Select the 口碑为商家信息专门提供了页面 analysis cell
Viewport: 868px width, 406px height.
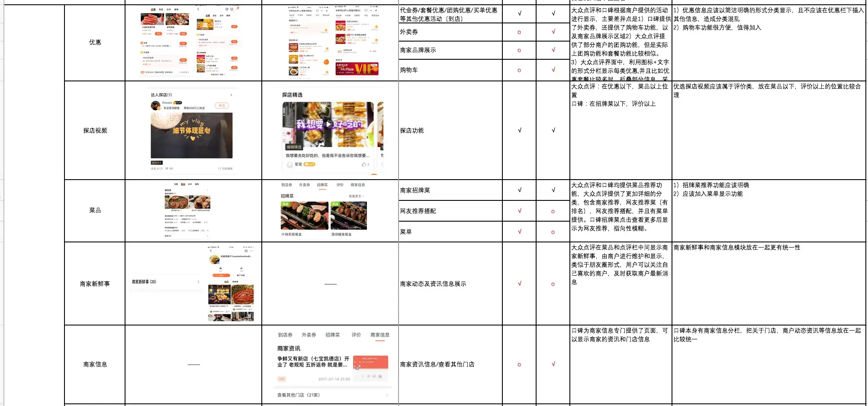[620, 364]
